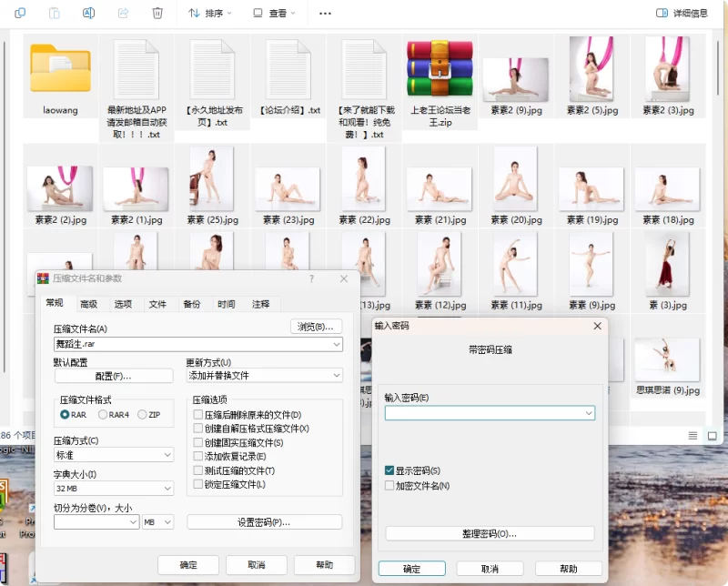Select the 上老王论坛当老王.zip archive icon
This screenshot has height=586, width=728.
pos(440,69)
